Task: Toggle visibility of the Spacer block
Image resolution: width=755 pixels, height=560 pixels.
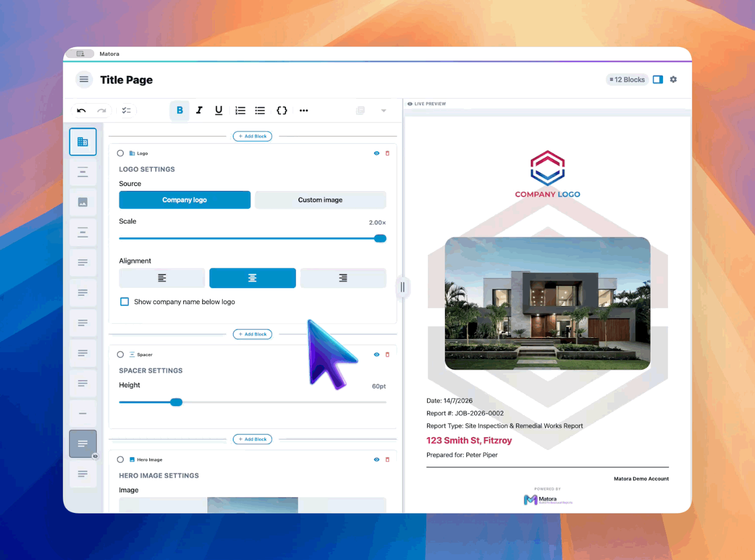Action: click(x=376, y=354)
